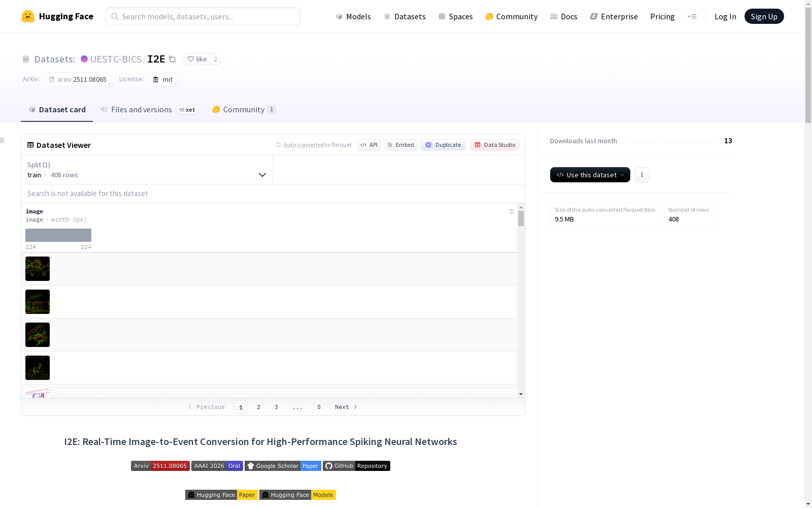Click the Hugging Face logo icon

pyautogui.click(x=28, y=16)
